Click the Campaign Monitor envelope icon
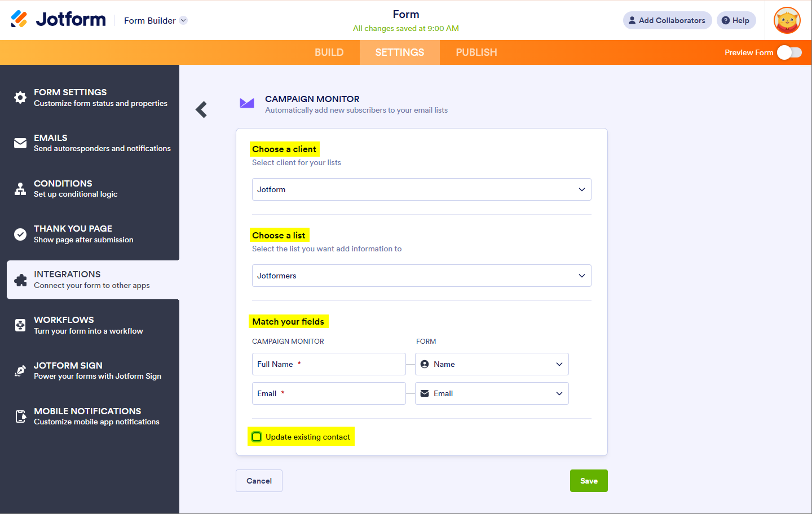 (247, 103)
